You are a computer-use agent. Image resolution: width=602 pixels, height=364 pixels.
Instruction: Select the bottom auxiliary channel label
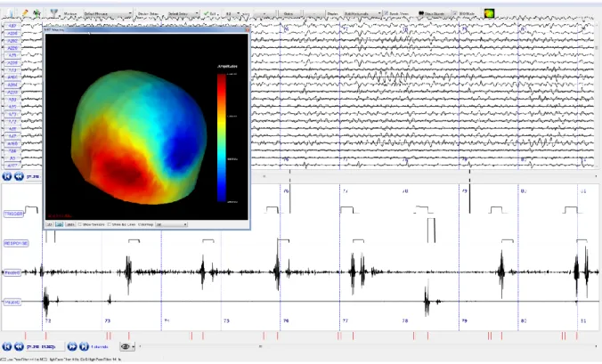tap(12, 303)
